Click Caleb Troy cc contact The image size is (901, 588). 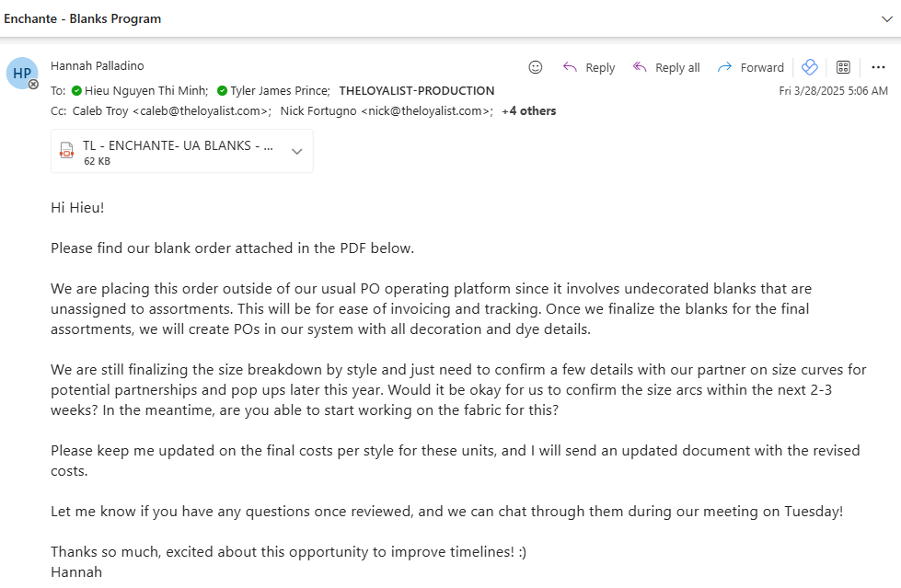point(171,111)
